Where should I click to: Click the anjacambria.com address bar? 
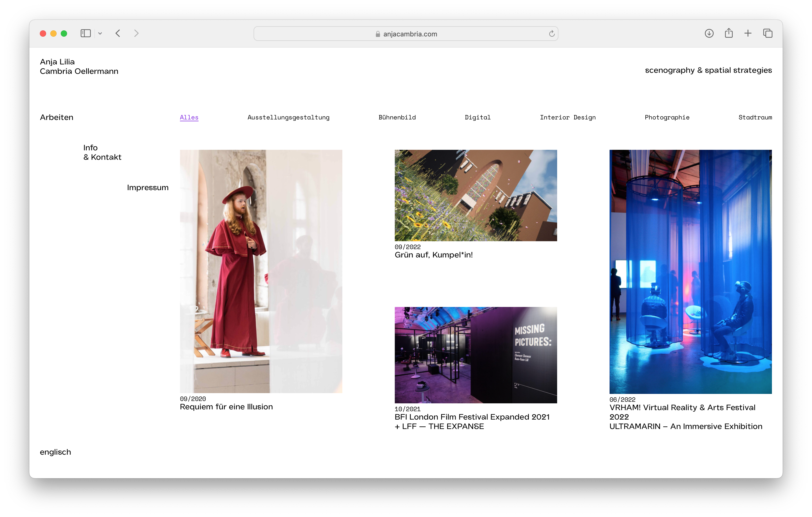(406, 34)
